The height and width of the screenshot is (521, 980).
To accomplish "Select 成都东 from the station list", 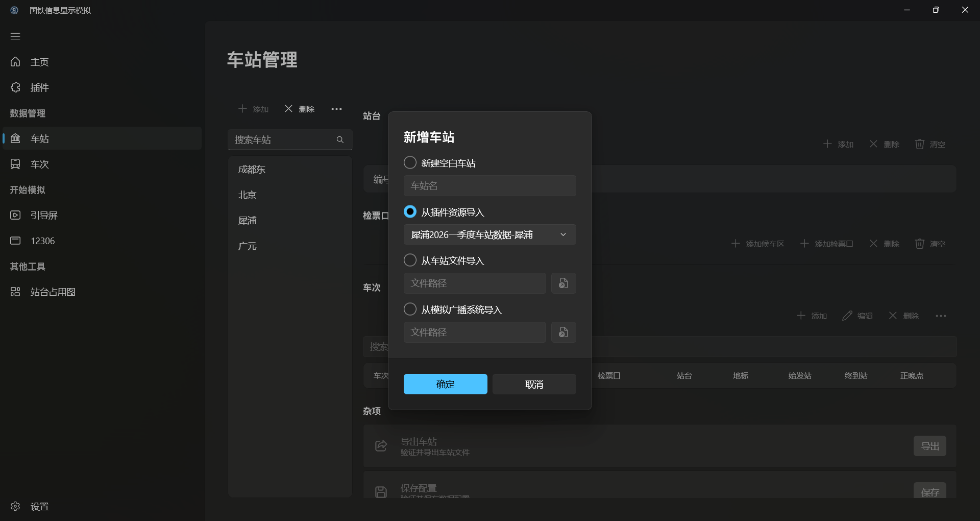I will click(252, 169).
